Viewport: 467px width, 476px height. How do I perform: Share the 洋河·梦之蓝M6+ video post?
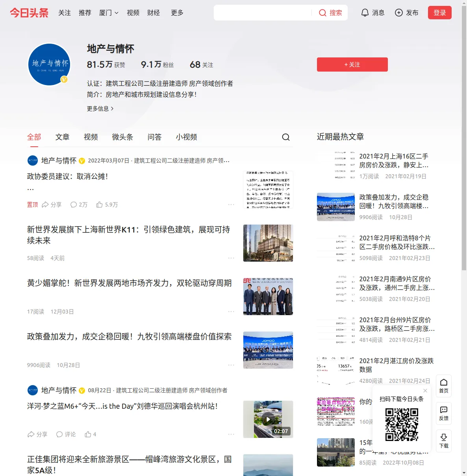(37, 434)
